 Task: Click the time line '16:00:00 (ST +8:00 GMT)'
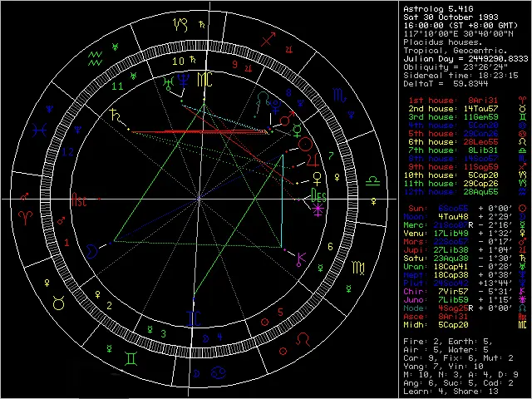(x=461, y=26)
